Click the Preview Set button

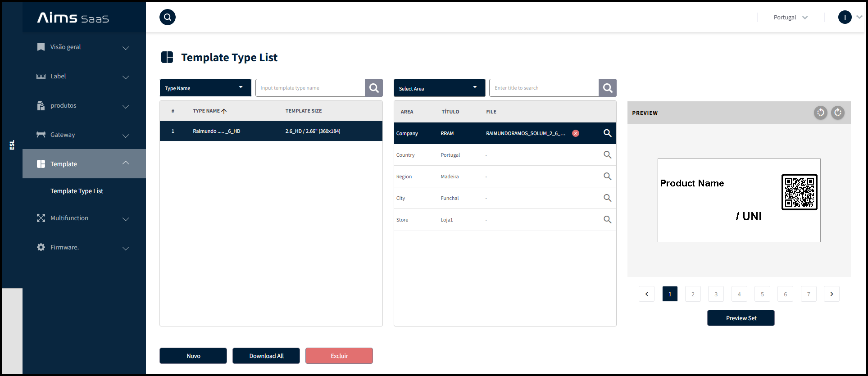pos(741,318)
